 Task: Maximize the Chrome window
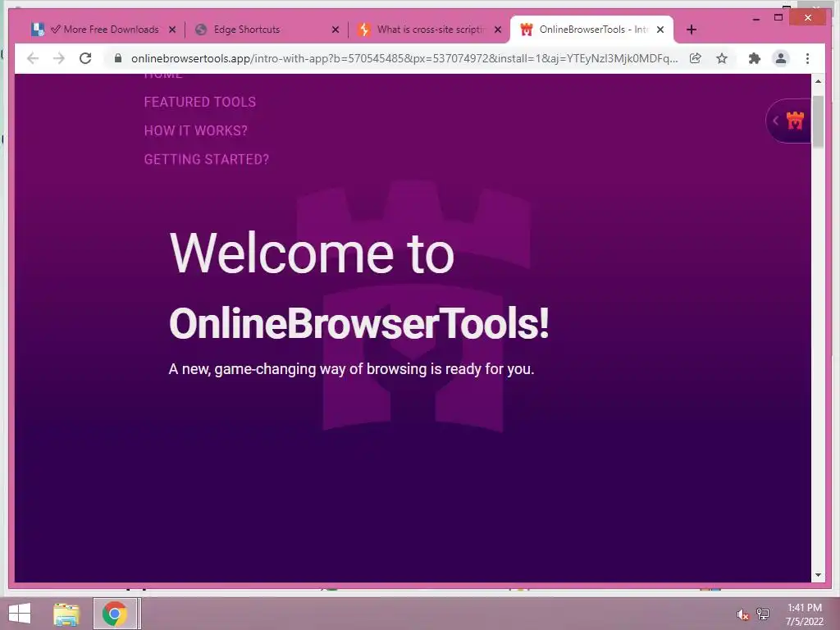[778, 18]
